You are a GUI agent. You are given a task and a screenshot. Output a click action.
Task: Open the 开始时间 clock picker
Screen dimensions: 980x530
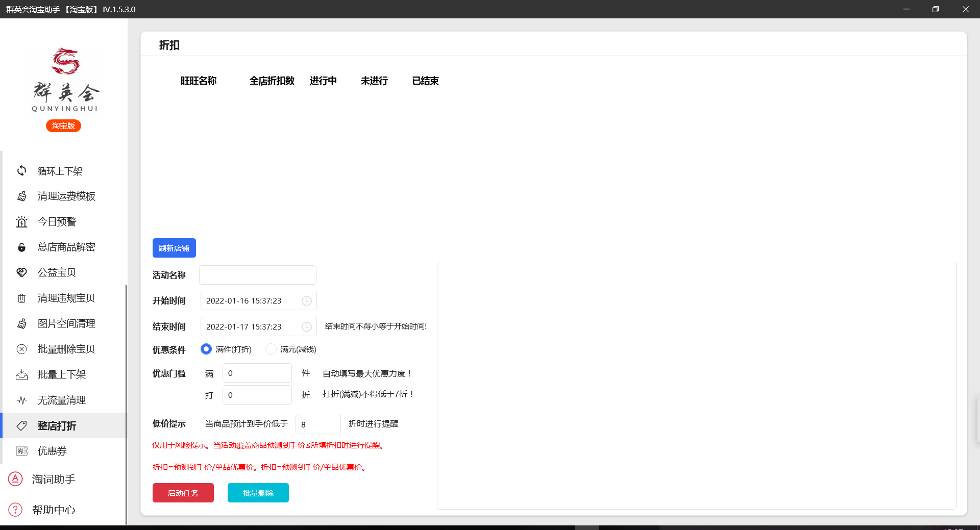point(306,301)
